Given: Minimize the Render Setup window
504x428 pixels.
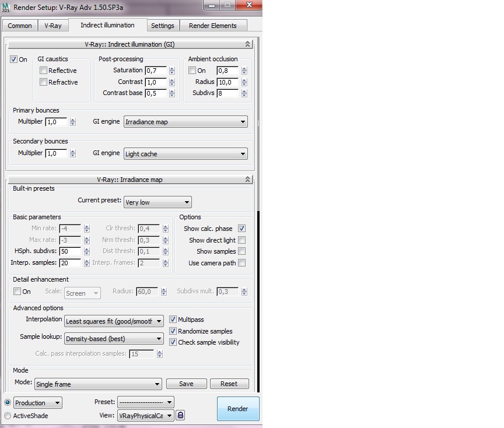Looking at the screenshot, I should pos(212,5).
